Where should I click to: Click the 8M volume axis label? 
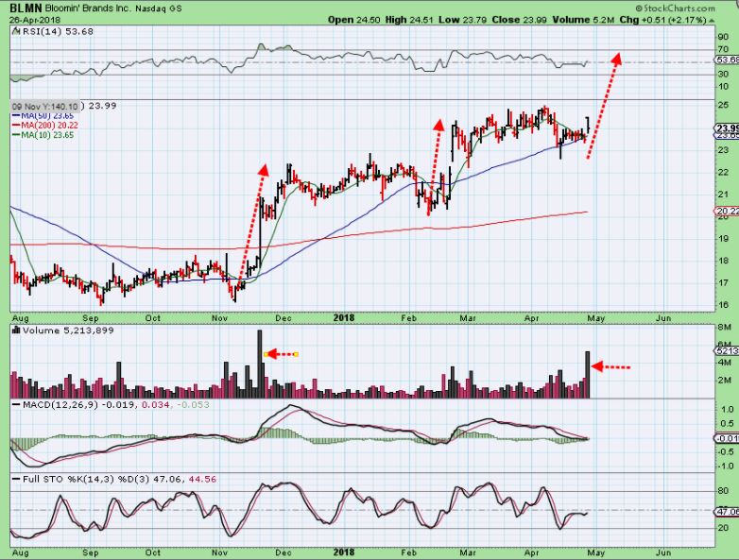(725, 327)
